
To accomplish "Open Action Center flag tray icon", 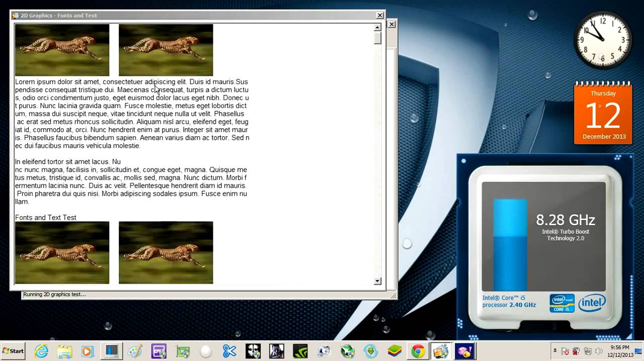I will 566,351.
